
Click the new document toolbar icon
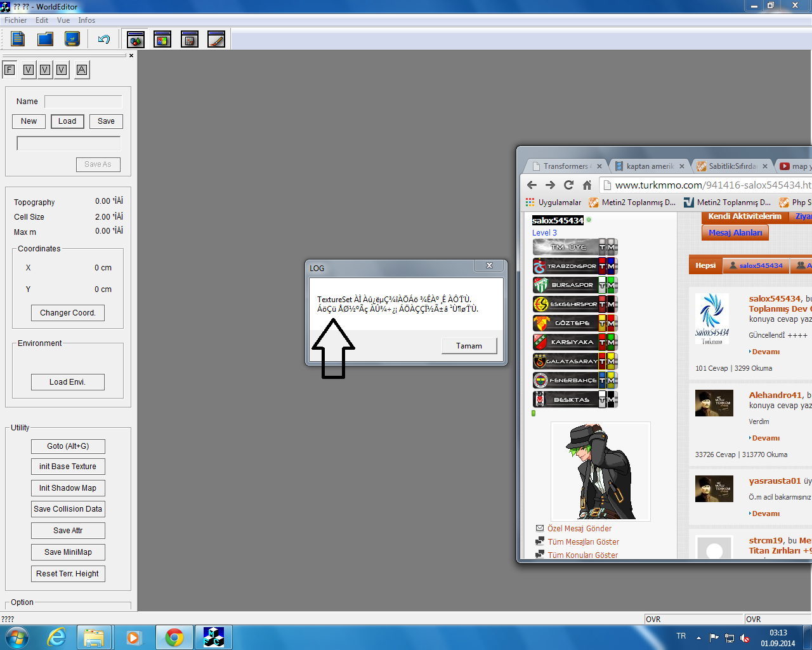click(18, 39)
